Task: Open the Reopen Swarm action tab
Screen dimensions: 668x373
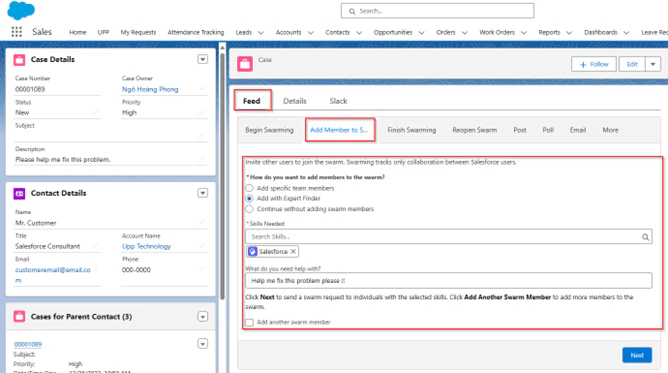Action: [x=475, y=130]
